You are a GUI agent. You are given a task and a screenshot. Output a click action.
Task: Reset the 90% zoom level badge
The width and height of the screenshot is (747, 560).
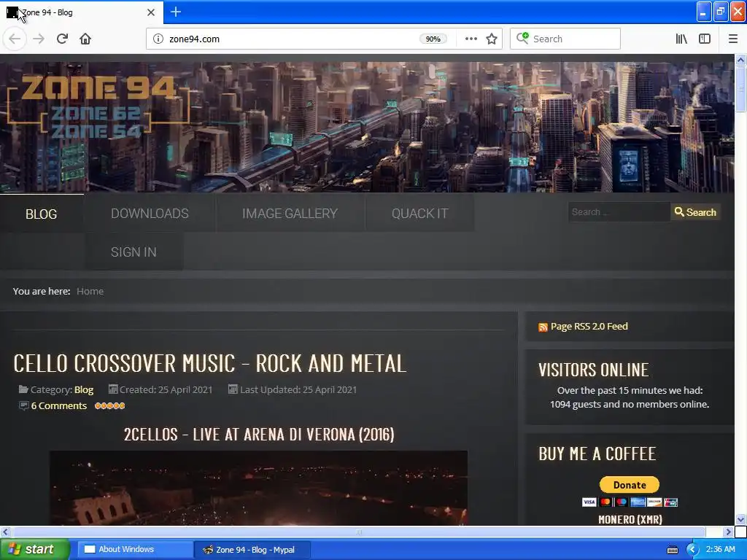point(433,39)
